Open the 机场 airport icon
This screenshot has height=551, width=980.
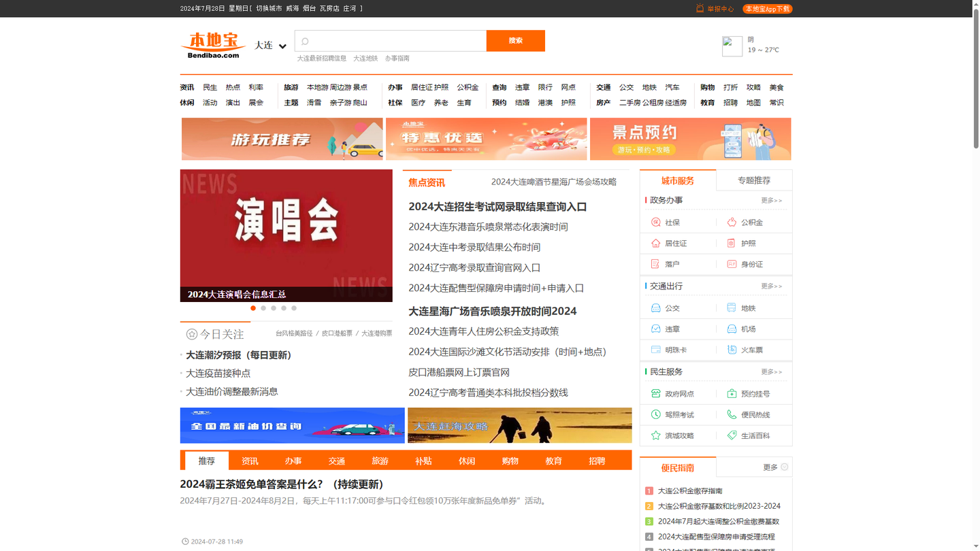point(732,329)
